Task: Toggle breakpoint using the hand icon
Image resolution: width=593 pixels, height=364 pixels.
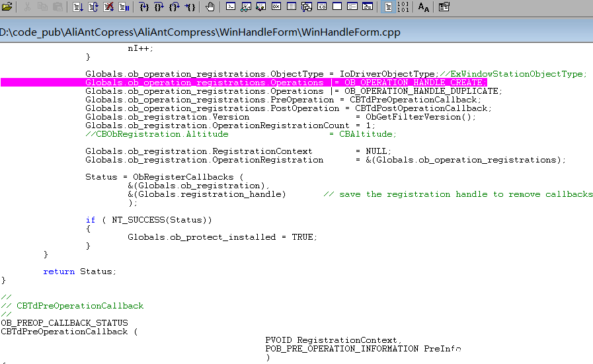Action: 210,7
